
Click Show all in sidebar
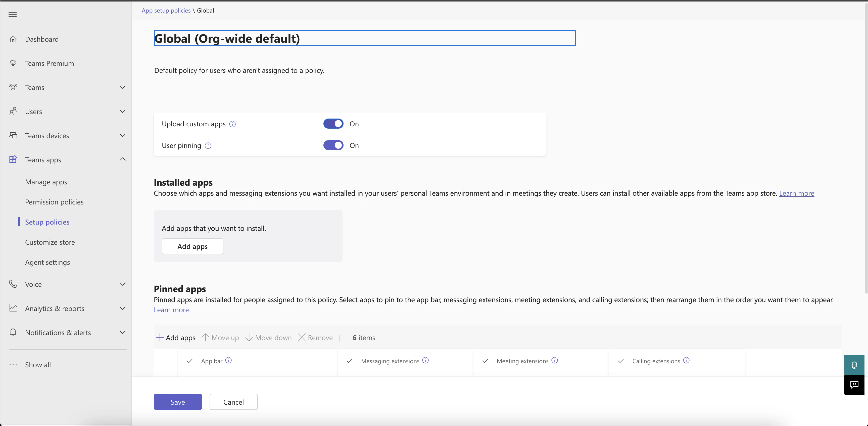[38, 365]
